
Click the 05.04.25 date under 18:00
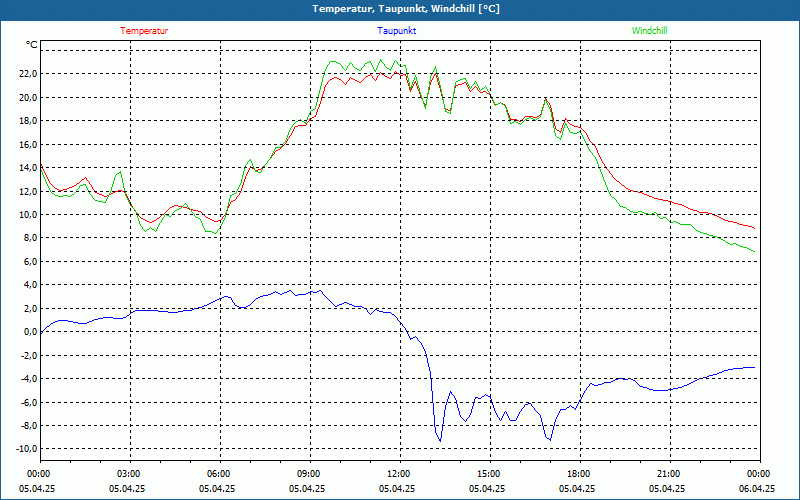tap(577, 488)
